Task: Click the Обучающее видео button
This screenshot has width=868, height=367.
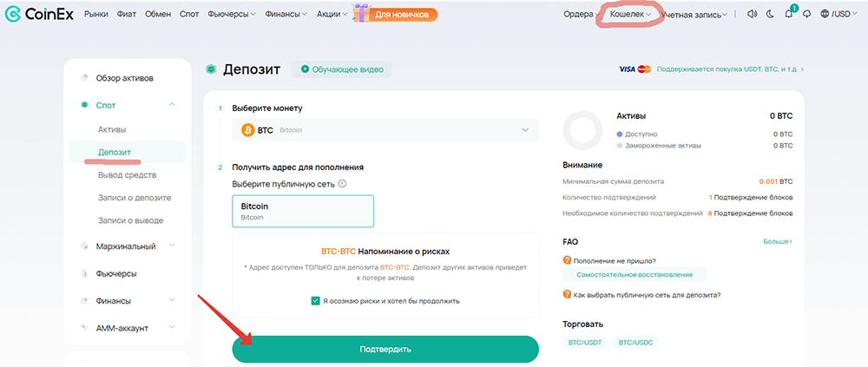Action: coord(341,69)
